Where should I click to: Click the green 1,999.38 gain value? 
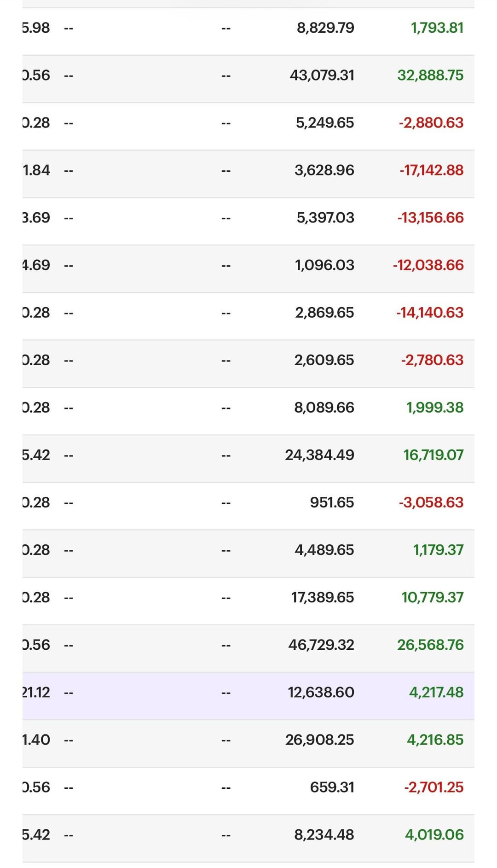(434, 408)
